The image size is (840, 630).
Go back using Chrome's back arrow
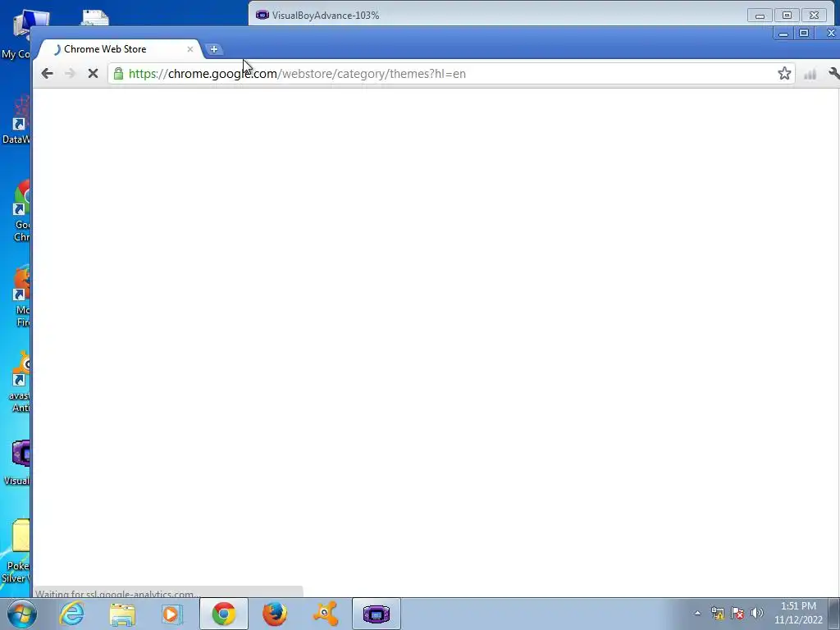[x=47, y=73]
